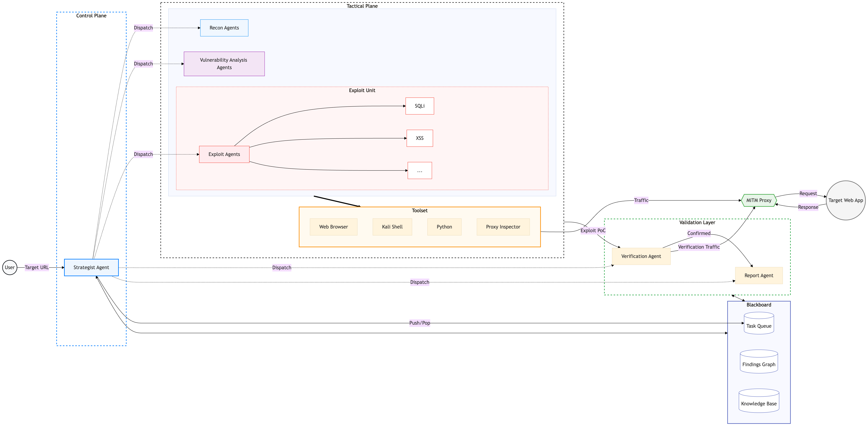Select the Kali Shell tool box
This screenshot has height=426, width=868.
click(392, 227)
